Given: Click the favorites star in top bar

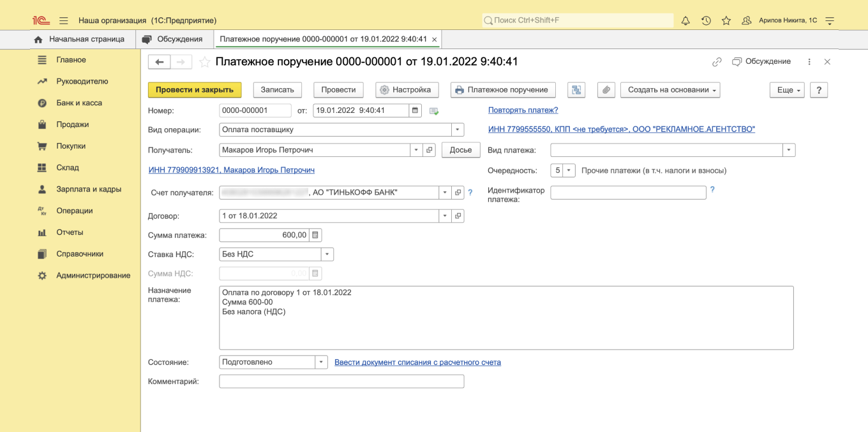Looking at the screenshot, I should pyautogui.click(x=726, y=20).
